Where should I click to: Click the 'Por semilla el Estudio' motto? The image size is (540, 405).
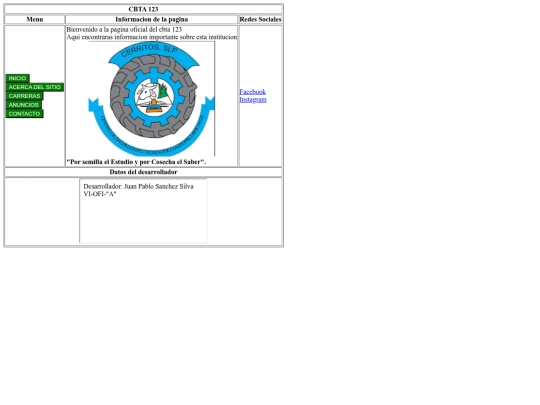tap(136, 162)
